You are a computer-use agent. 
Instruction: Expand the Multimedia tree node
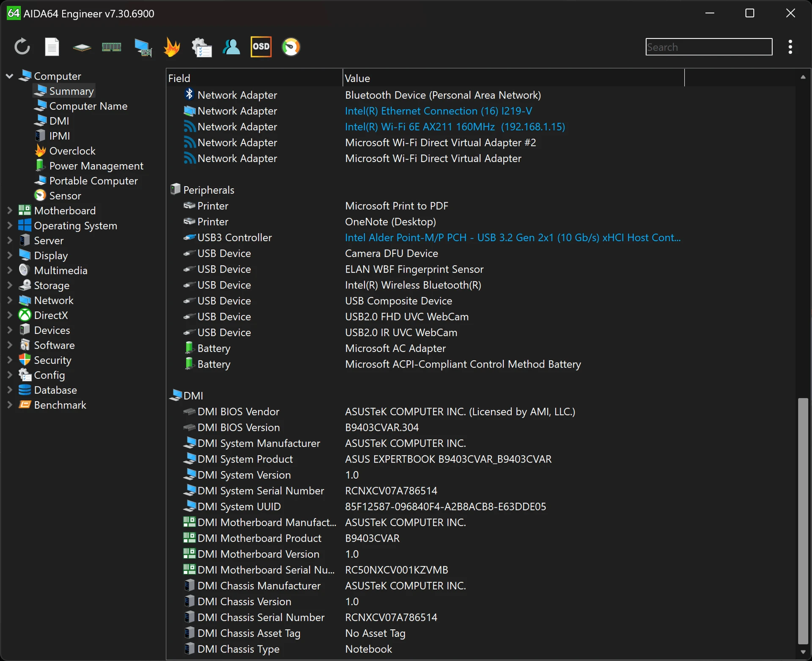click(x=10, y=270)
